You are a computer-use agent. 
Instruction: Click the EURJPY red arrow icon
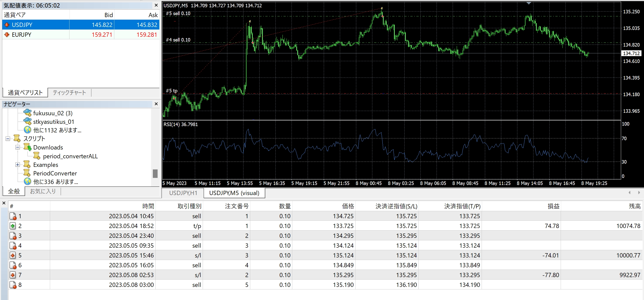(x=7, y=34)
